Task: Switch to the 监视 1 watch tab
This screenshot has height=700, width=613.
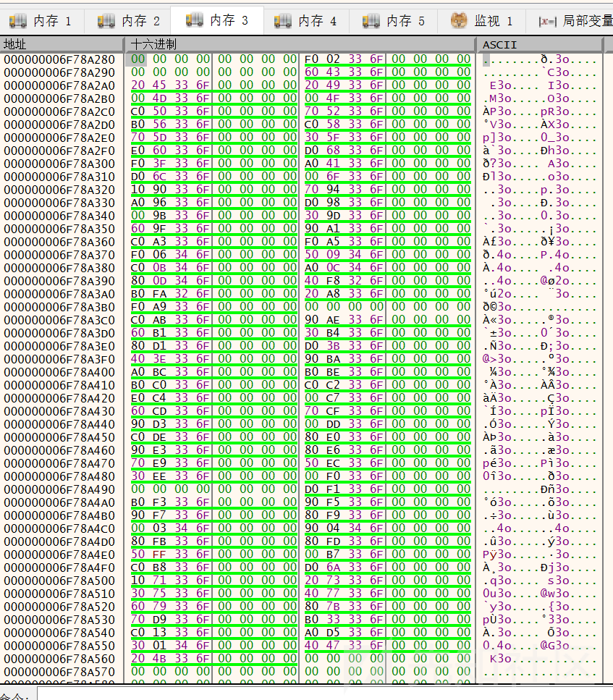Action: (x=482, y=21)
